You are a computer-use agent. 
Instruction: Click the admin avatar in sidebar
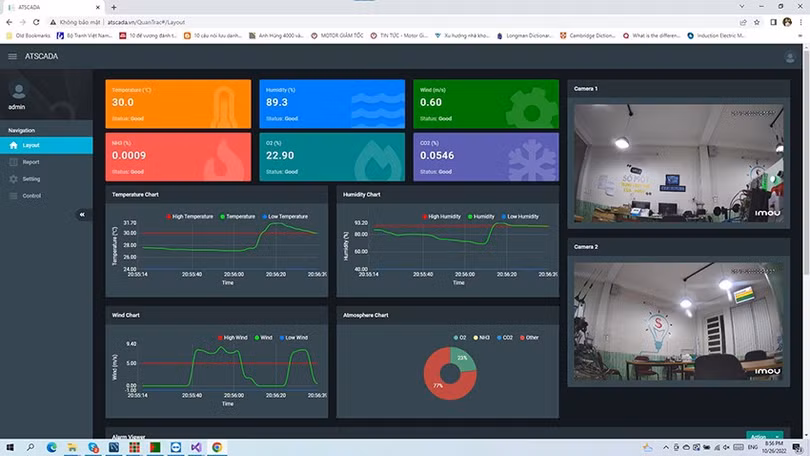click(x=18, y=92)
